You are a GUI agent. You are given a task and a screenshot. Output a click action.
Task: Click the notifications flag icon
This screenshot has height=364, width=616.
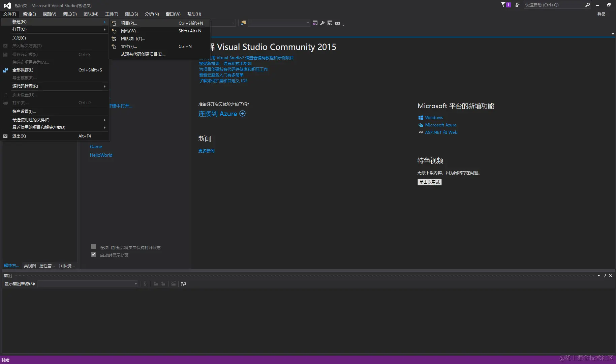(x=503, y=5)
